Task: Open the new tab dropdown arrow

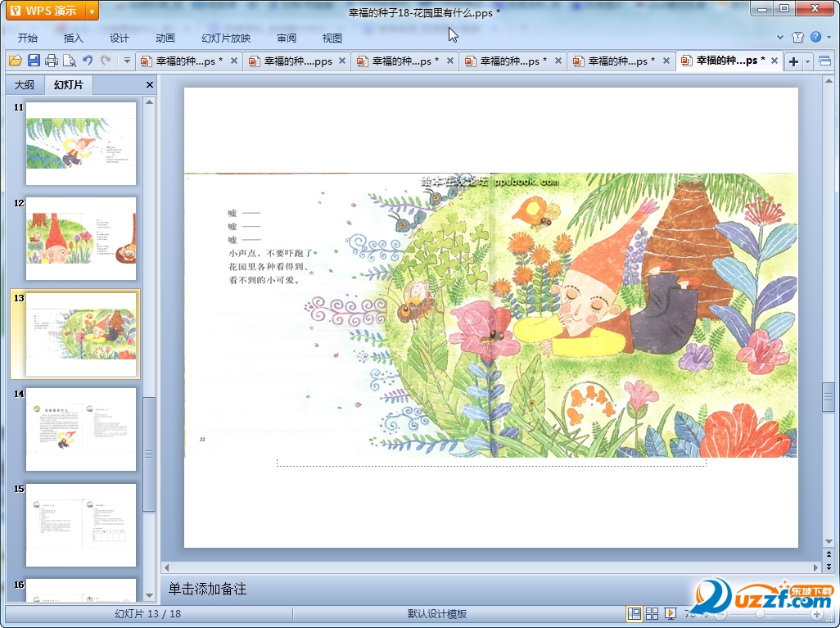Action: point(807,61)
